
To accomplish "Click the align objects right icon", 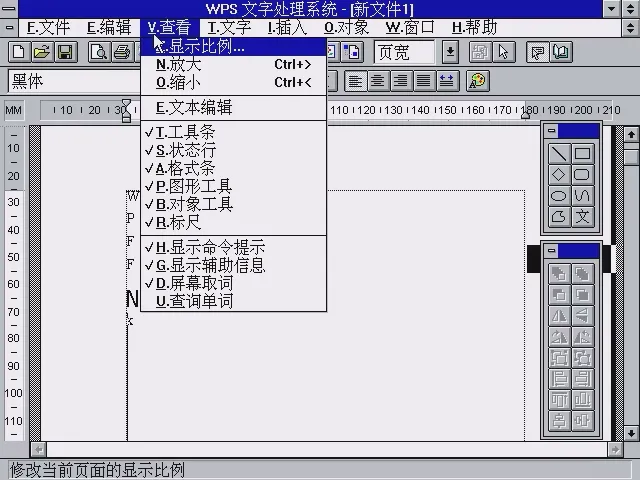I will [x=582, y=379].
